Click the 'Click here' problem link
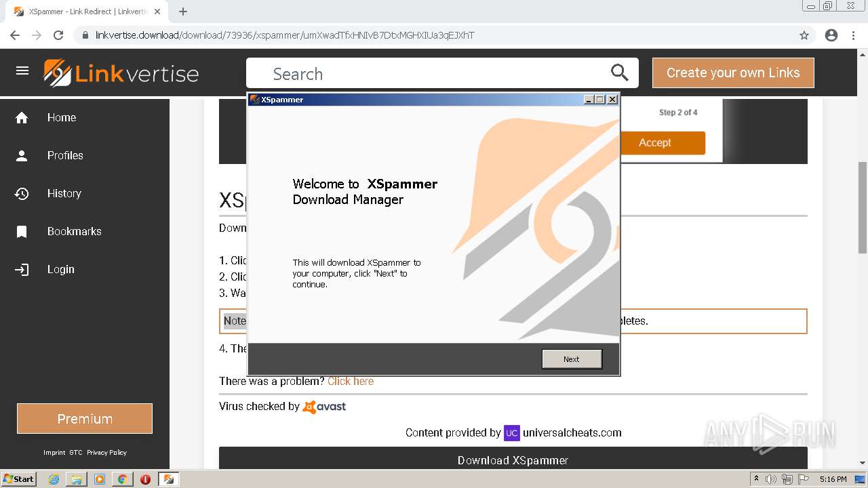 pos(351,381)
